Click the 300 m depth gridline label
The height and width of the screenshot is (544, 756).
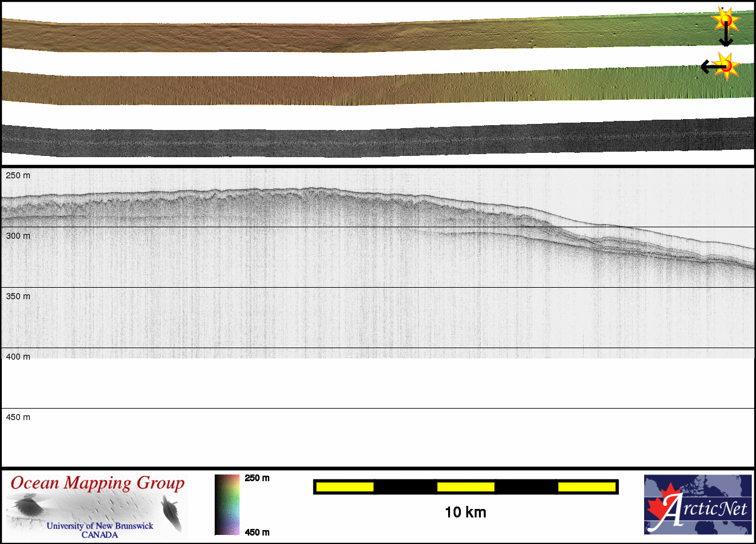(18, 236)
